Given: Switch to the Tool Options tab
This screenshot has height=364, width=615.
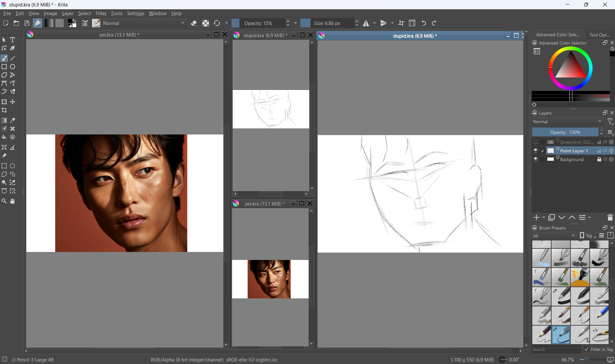Looking at the screenshot, I should pos(599,35).
